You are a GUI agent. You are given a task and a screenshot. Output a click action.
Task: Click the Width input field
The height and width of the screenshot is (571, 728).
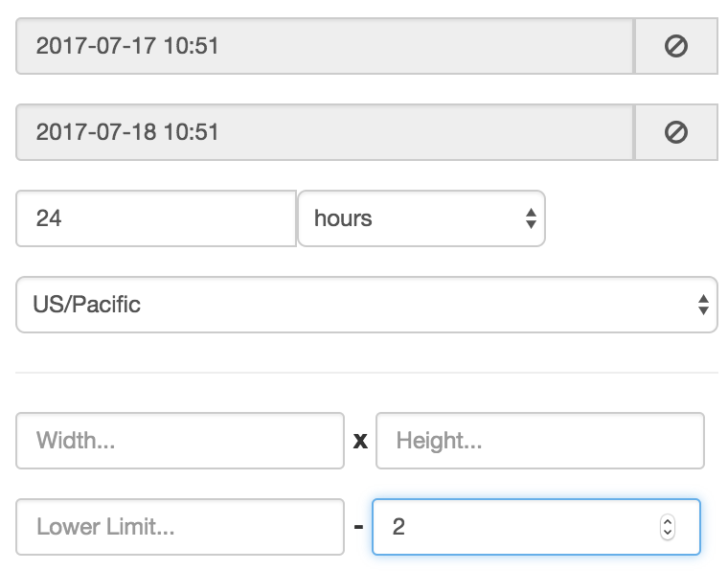180,441
